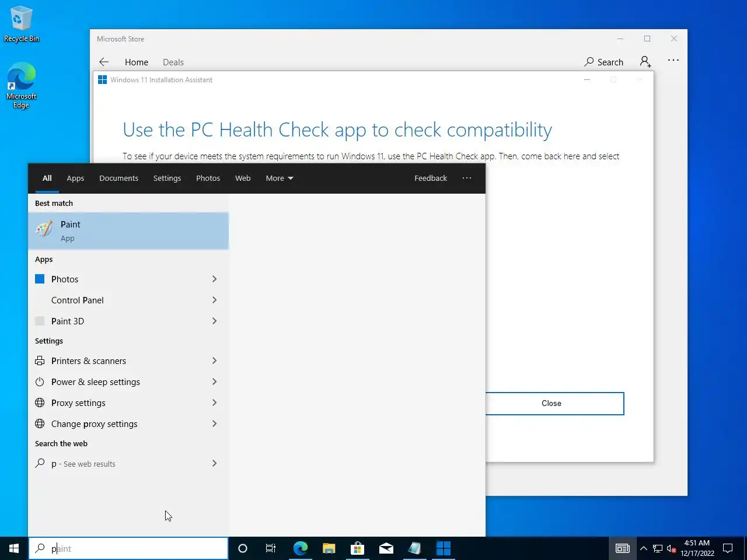Open Cortana circle on taskbar
747x560 pixels.
tap(243, 548)
